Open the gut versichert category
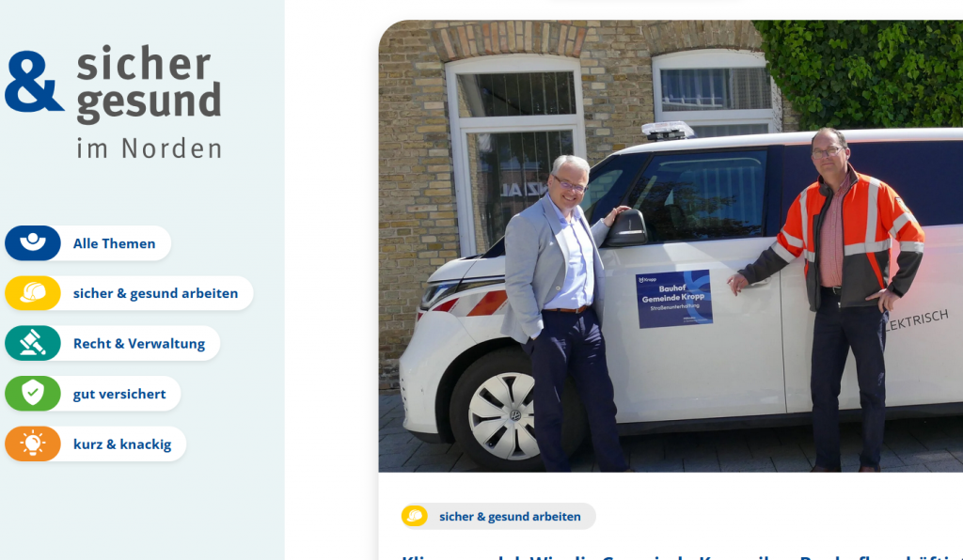The image size is (963, 560). [119, 394]
